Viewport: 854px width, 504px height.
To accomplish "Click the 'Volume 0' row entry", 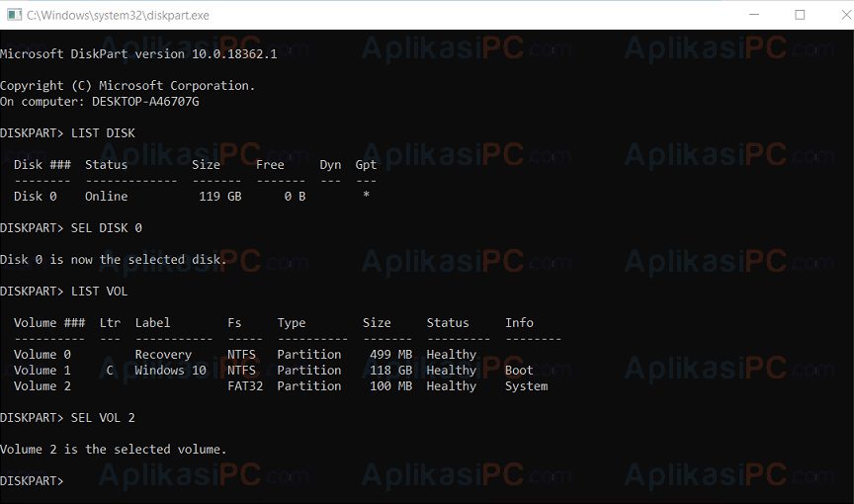I will click(43, 355).
